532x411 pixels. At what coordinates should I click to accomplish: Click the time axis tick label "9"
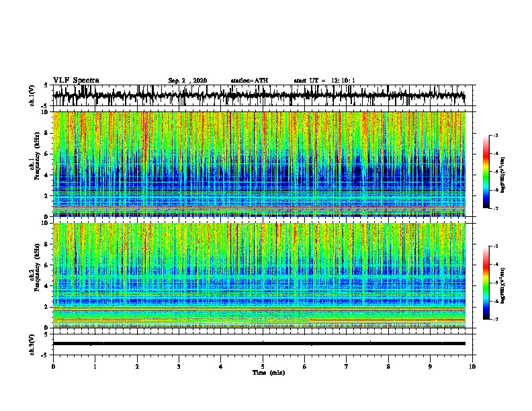click(430, 367)
